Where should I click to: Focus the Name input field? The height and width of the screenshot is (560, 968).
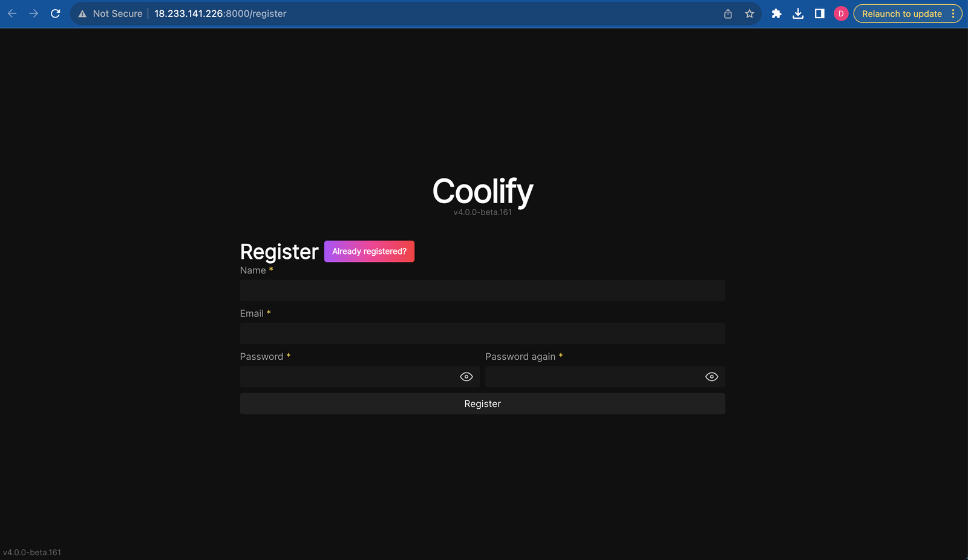tap(482, 290)
